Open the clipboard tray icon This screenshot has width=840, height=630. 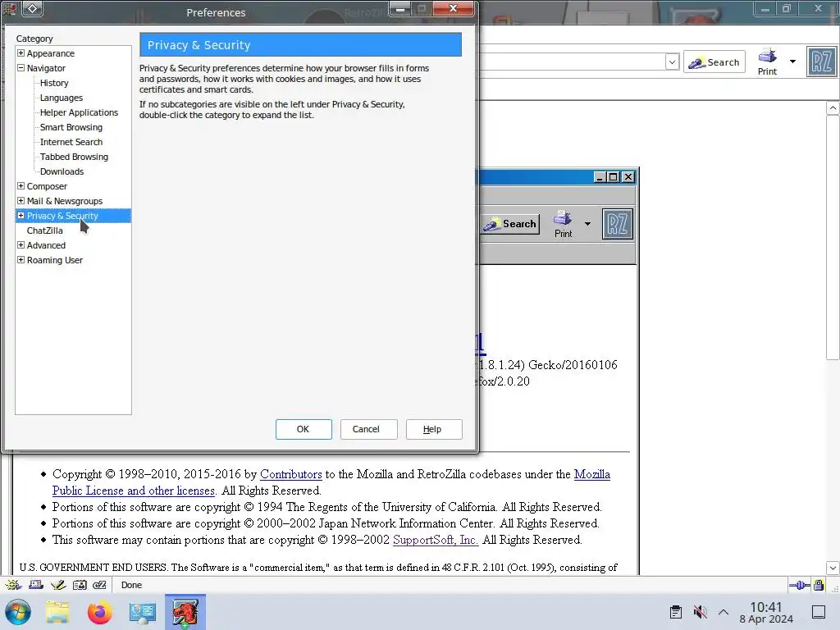click(x=676, y=612)
